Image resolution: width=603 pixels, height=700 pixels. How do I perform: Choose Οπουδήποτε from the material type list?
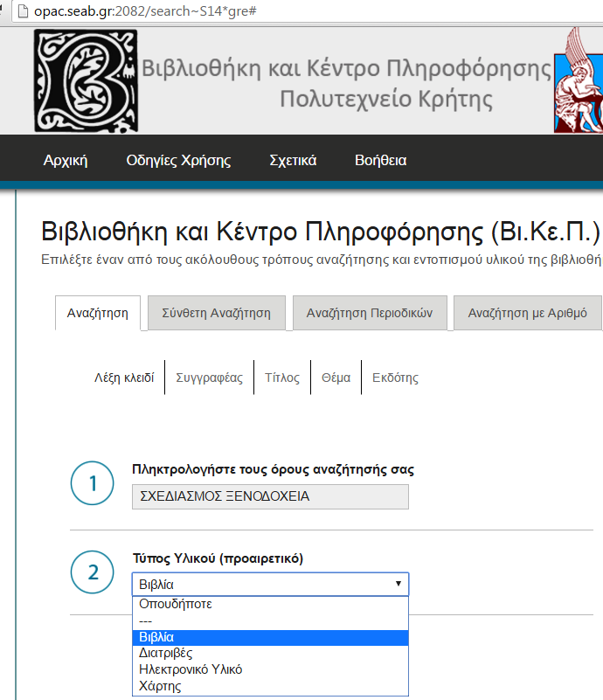click(x=270, y=604)
